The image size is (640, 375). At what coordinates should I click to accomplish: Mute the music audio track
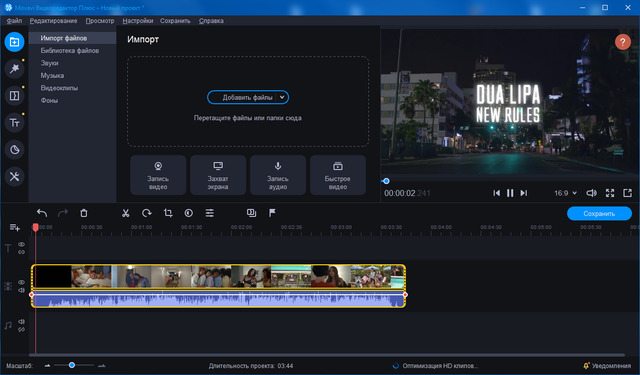(21, 322)
